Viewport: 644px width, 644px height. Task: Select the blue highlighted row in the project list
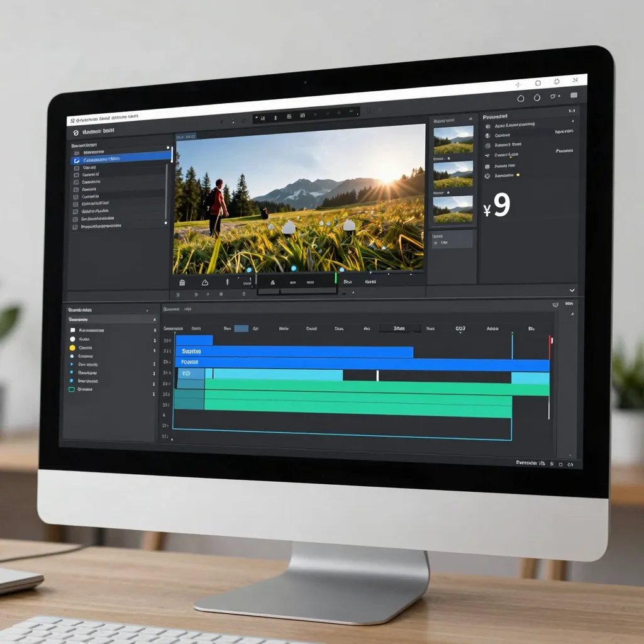[x=121, y=158]
